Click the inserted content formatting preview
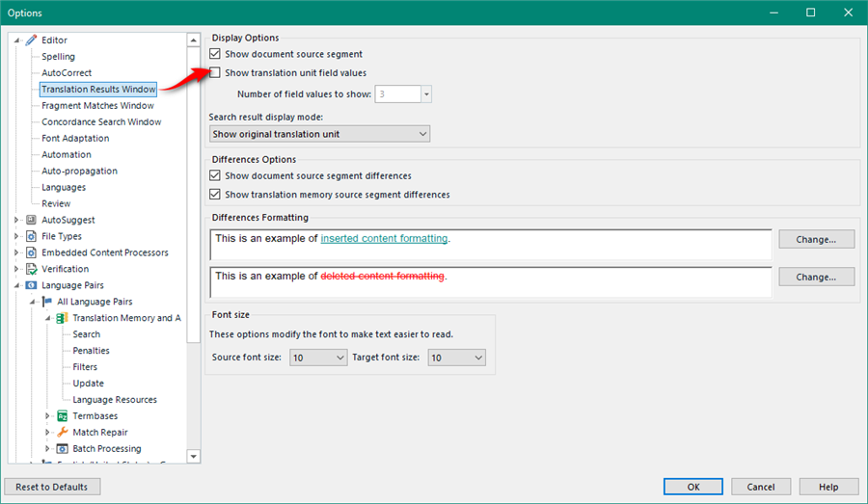 pyautogui.click(x=491, y=245)
